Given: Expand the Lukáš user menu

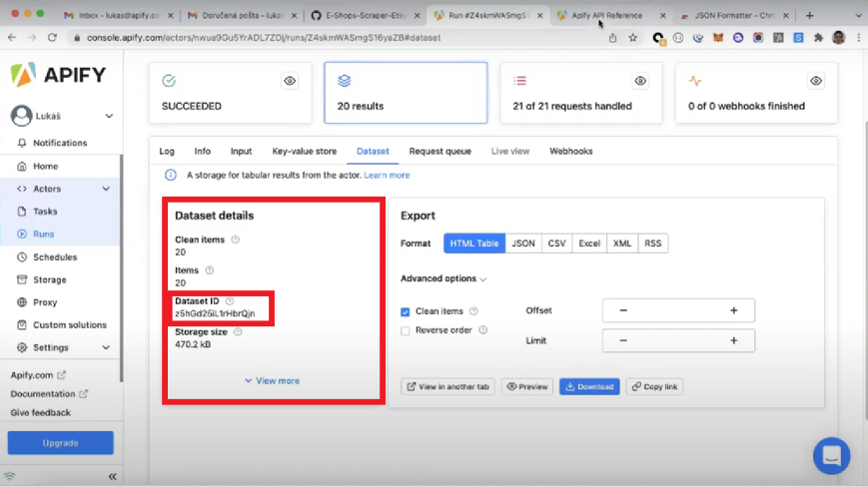Looking at the screenshot, I should click(x=109, y=116).
